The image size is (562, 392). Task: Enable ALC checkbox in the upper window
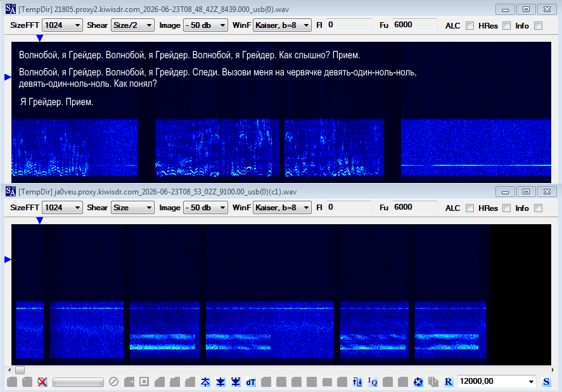[x=469, y=26]
